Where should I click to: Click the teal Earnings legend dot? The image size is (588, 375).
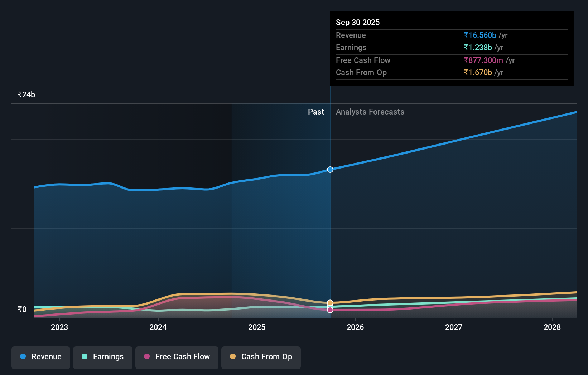(84, 357)
